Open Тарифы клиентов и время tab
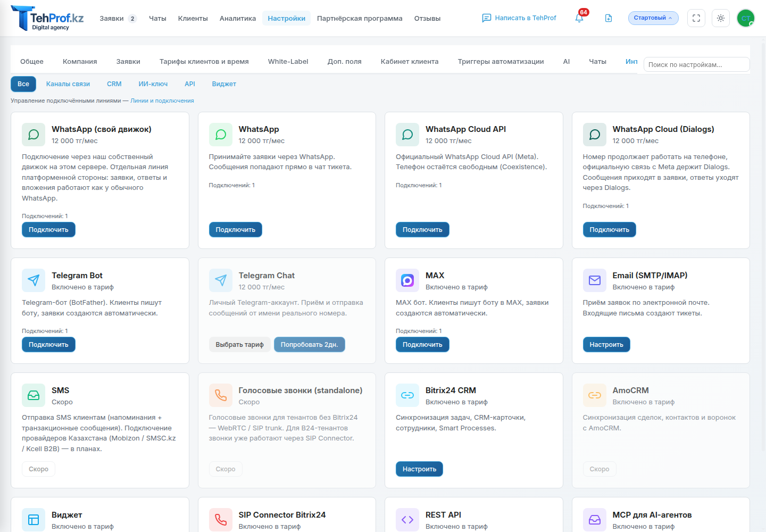Image resolution: width=766 pixels, height=532 pixels. coord(204,62)
